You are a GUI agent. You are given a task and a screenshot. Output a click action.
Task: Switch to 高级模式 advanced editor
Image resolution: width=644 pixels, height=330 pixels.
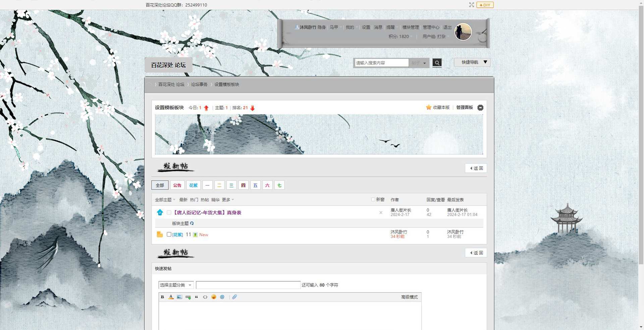click(x=409, y=297)
